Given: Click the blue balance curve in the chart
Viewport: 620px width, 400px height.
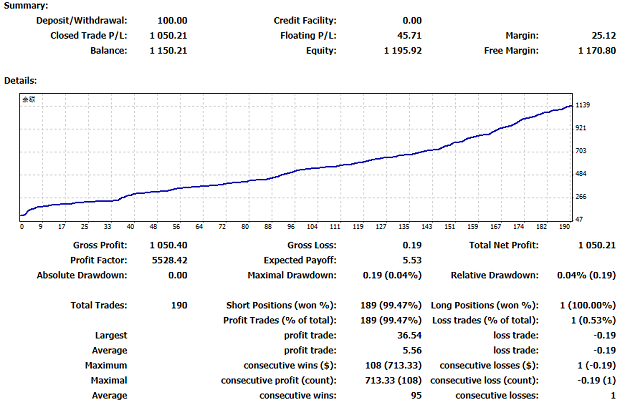Looking at the screenshot, I should click(x=300, y=175).
